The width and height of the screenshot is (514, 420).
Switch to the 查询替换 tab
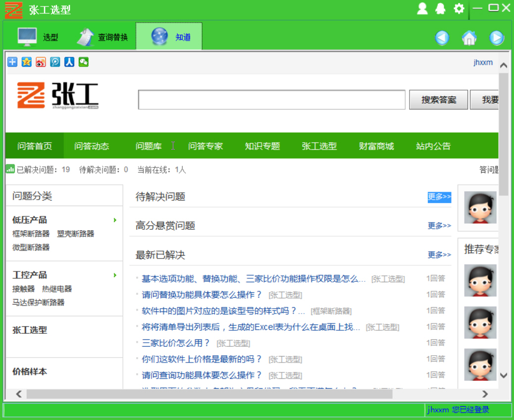coord(103,37)
